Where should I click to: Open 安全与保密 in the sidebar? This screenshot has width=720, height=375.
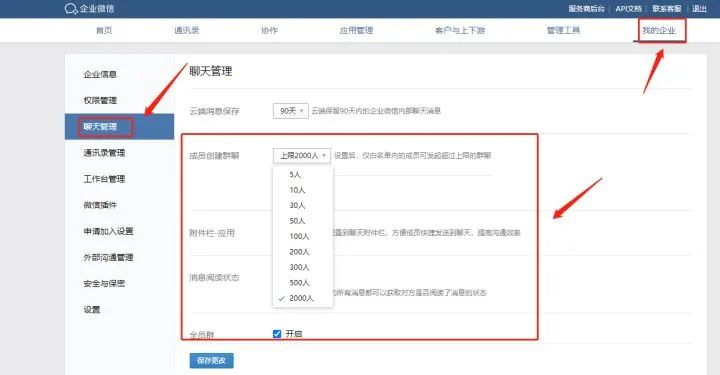(x=104, y=283)
